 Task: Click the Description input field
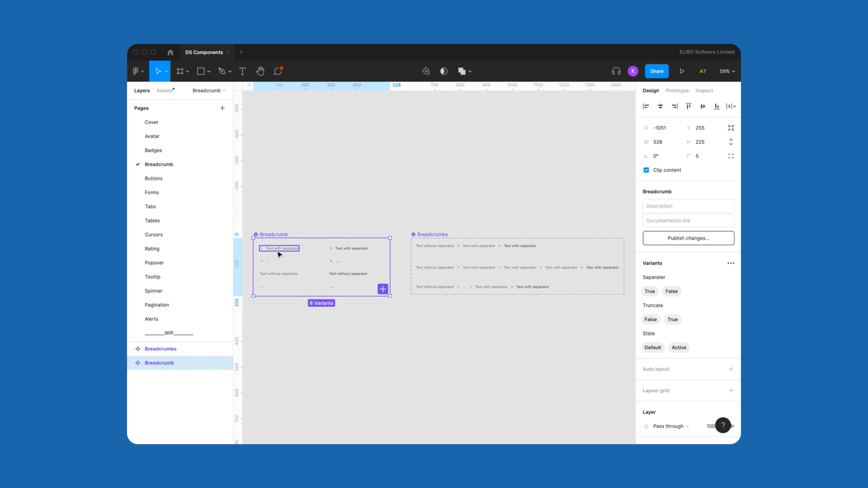click(x=688, y=206)
